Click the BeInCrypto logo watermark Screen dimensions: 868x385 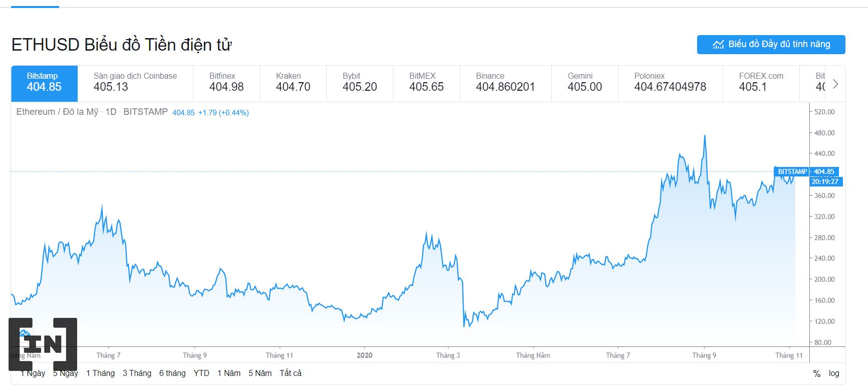point(43,344)
